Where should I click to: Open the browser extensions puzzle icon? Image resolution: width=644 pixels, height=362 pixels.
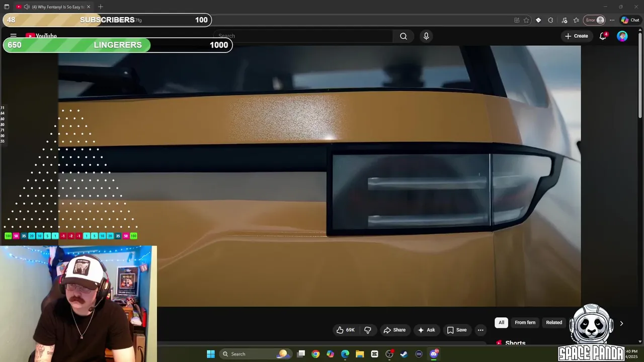(550, 20)
